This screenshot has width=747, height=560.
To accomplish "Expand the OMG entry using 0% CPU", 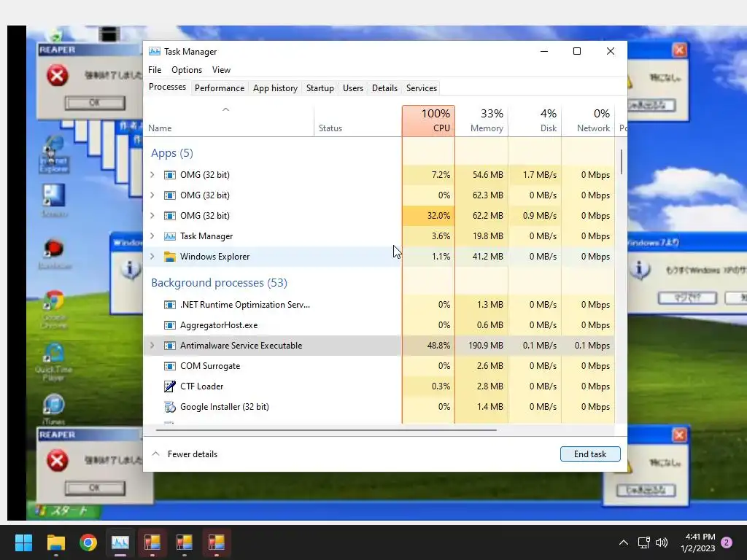I will (152, 195).
